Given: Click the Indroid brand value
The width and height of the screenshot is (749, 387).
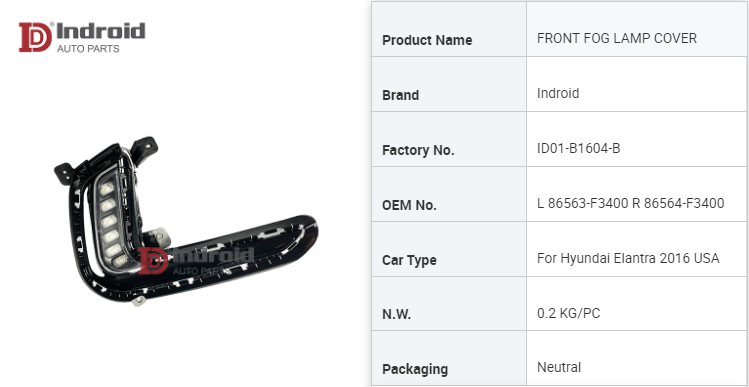Looking at the screenshot, I should [x=558, y=93].
